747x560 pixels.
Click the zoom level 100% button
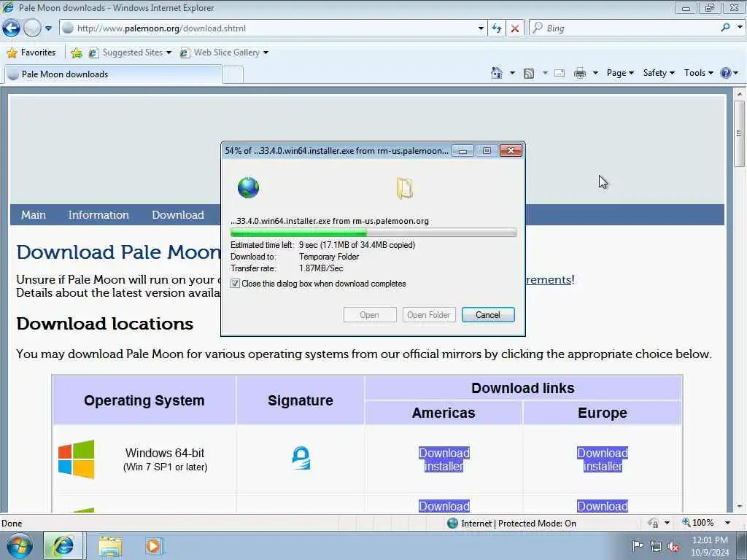(698, 523)
